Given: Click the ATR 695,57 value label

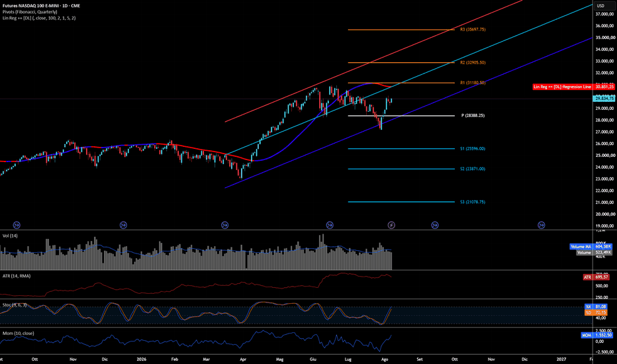Looking at the screenshot, I should pos(597,277).
